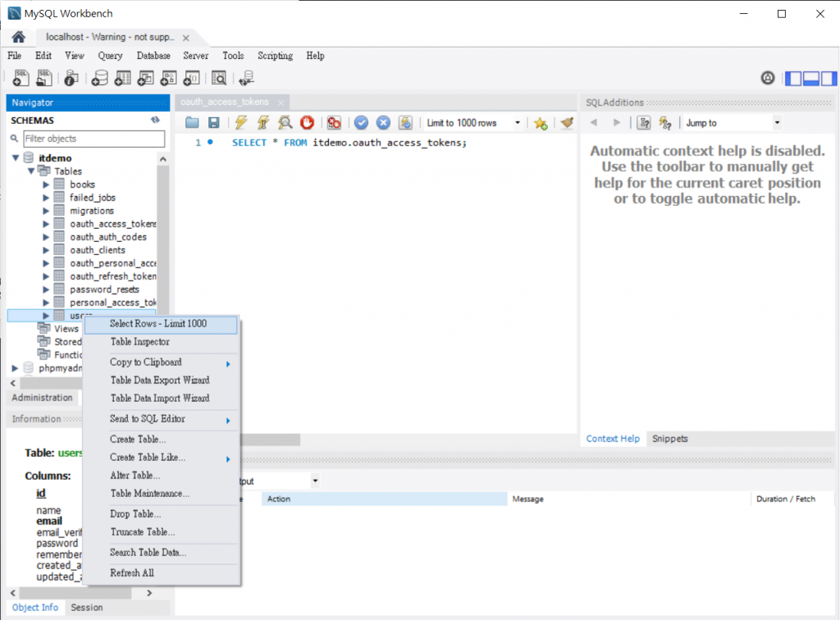Save script to file icon

tap(214, 123)
